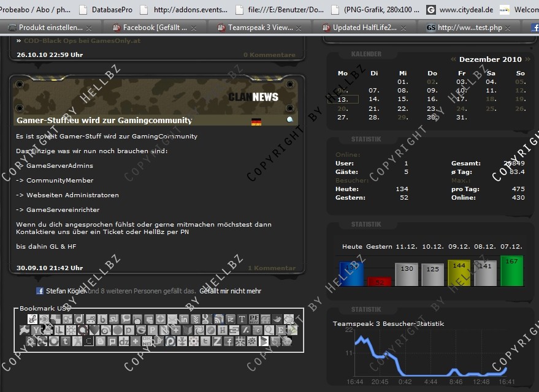Click the 'Z' bookmark icon
This screenshot has height=392, width=539.
[x=217, y=342]
